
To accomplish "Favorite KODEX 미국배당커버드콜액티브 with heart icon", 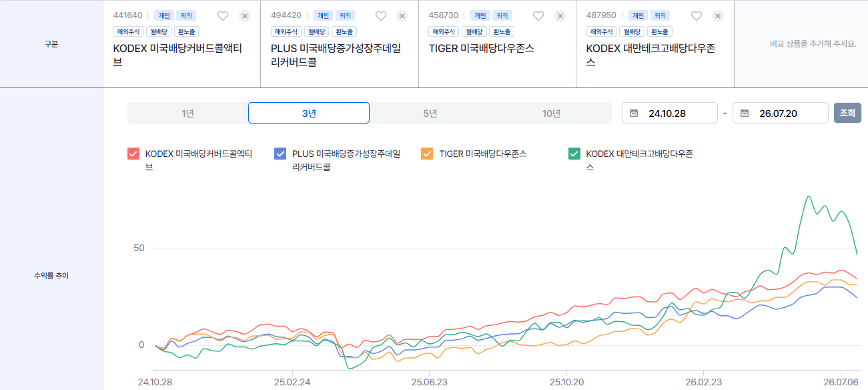I will pos(223,16).
